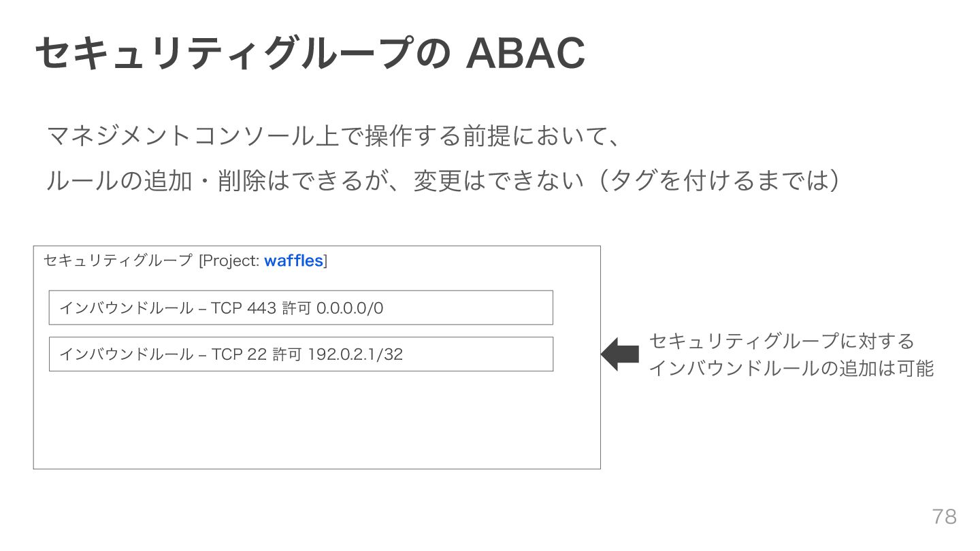Viewport: 980px width, 551px height.
Task: Click the annotation セキュリティグループに対する
Action: point(781,340)
